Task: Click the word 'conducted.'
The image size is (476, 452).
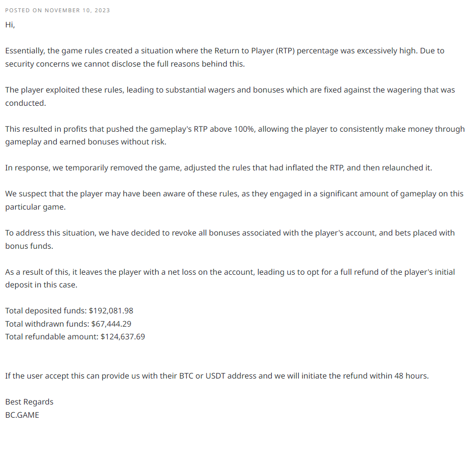Action: click(25, 103)
